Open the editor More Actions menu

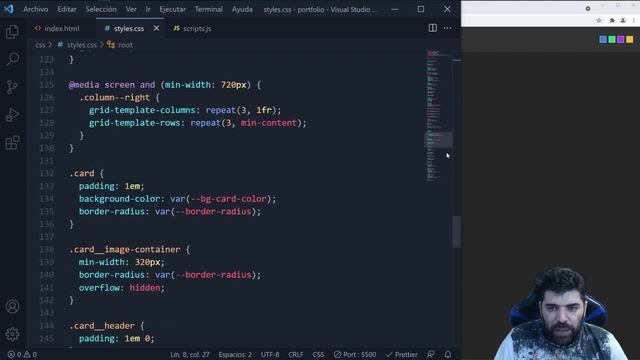point(447,28)
